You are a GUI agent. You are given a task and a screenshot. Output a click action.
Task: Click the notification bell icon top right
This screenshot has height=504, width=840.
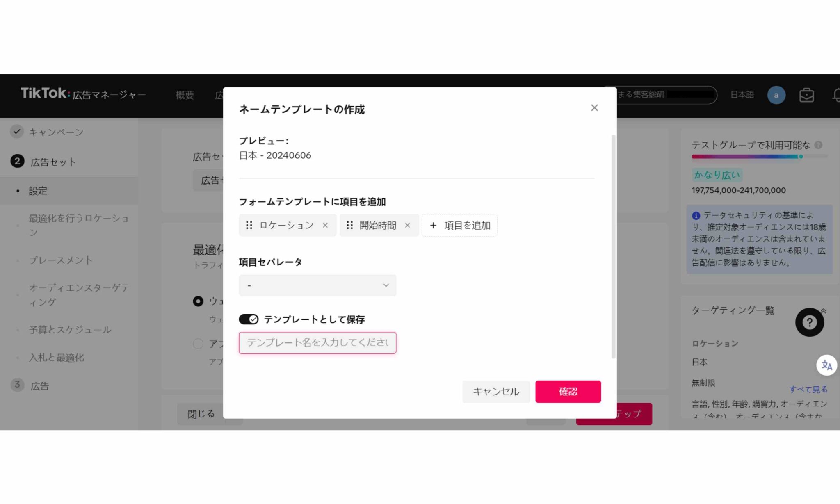(x=836, y=95)
